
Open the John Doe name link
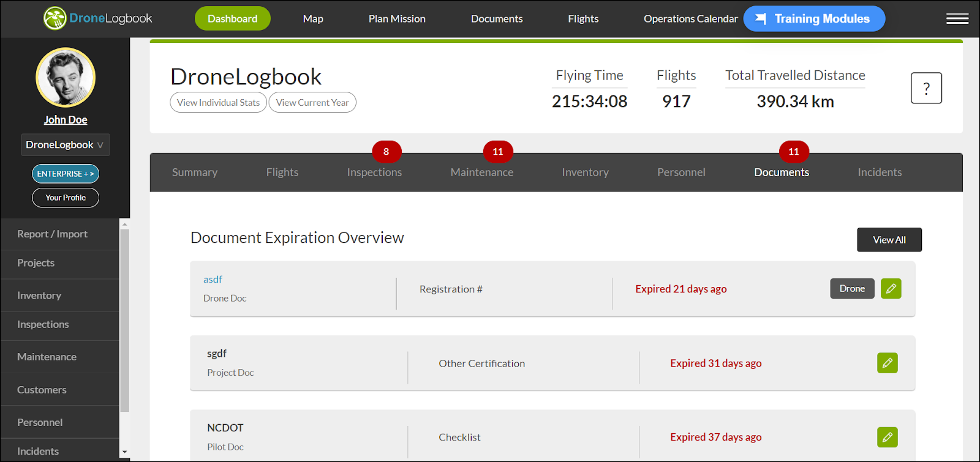tap(66, 120)
